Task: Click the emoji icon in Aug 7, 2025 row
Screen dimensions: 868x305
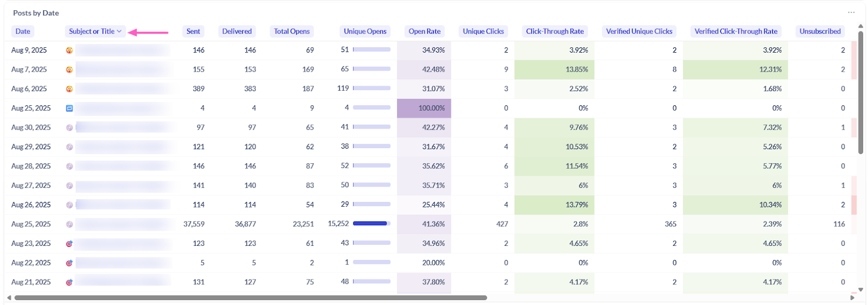Action: pos(69,69)
